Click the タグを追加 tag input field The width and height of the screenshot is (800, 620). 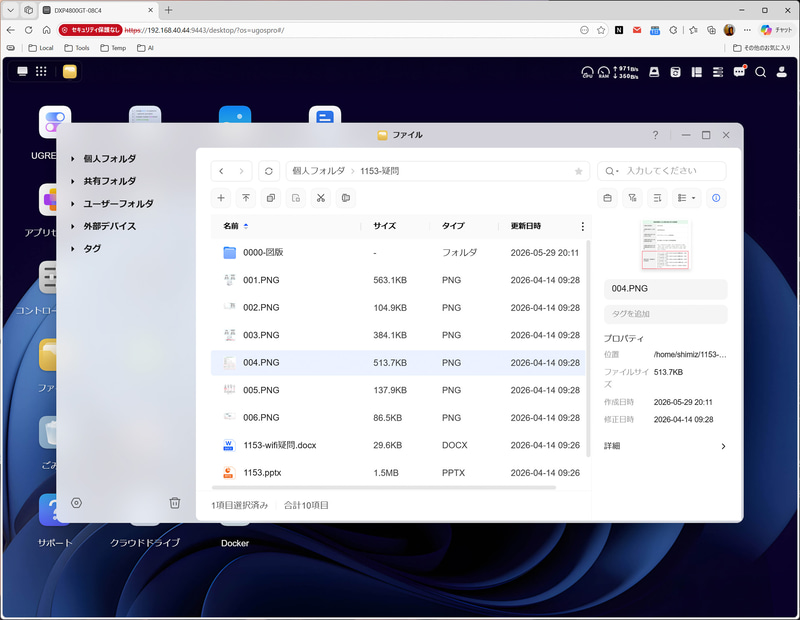coord(665,314)
